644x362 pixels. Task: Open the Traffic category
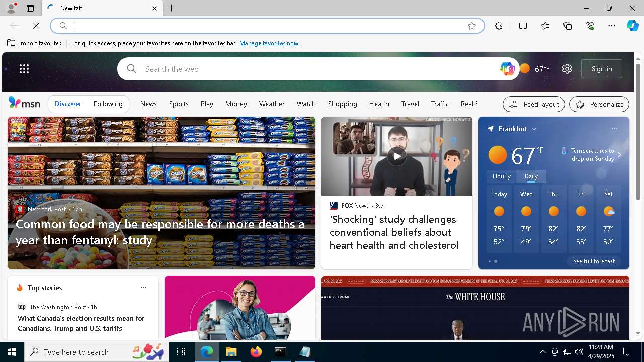point(440,104)
